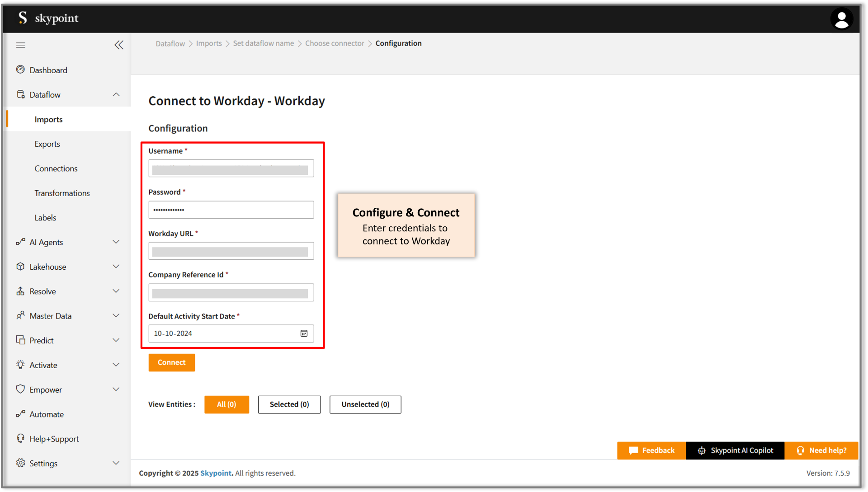Screen dimensions: 868x492
Task: Click the Automate sidebar icon
Action: point(20,414)
